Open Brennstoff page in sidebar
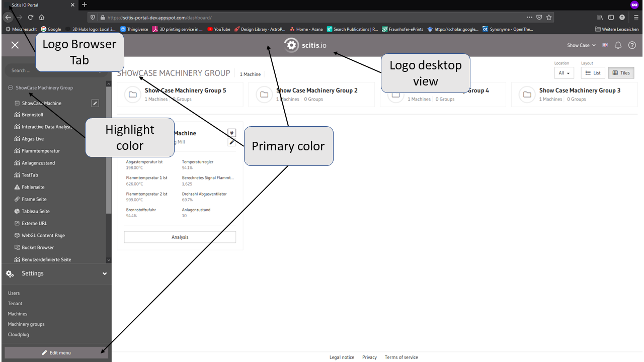 (x=32, y=115)
